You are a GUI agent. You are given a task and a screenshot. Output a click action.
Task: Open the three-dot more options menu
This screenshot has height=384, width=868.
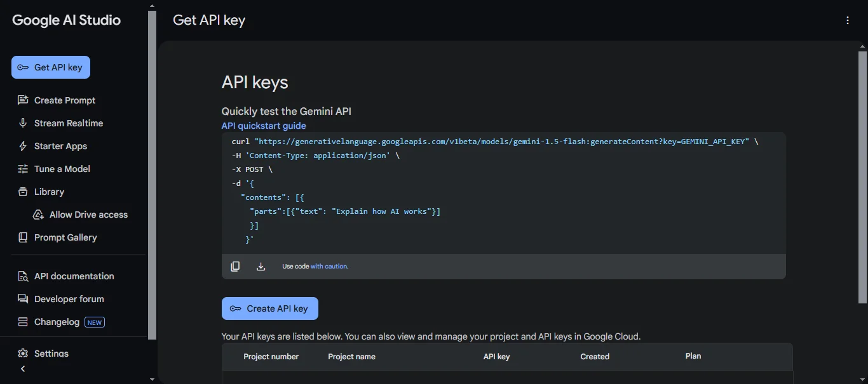pos(848,20)
